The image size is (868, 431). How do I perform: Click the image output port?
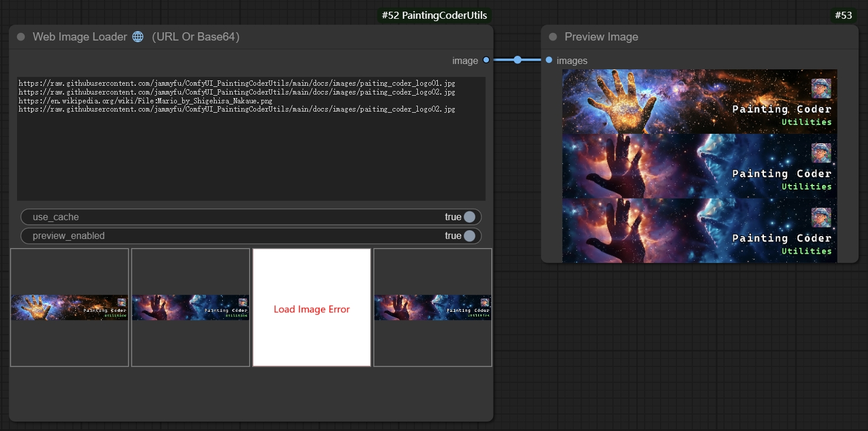tap(486, 60)
